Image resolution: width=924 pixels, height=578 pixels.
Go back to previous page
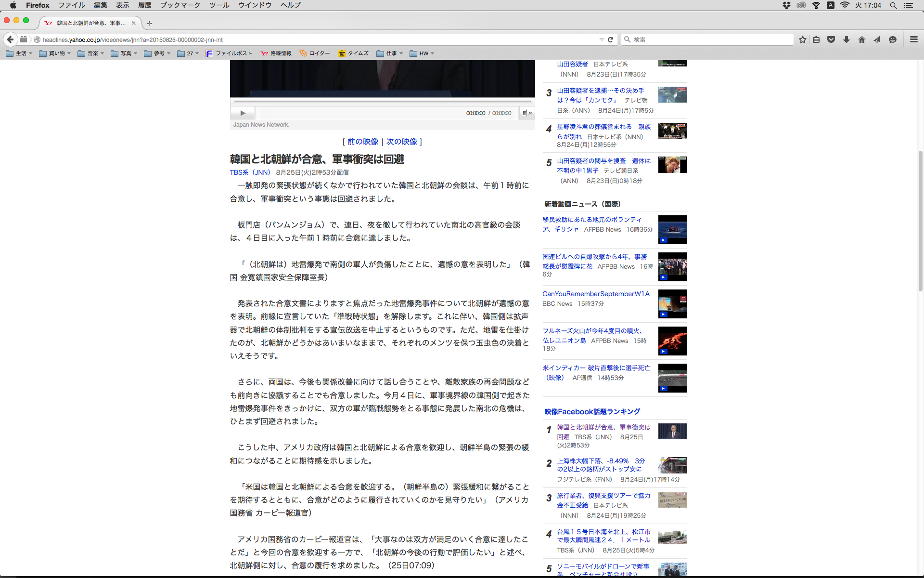click(10, 39)
